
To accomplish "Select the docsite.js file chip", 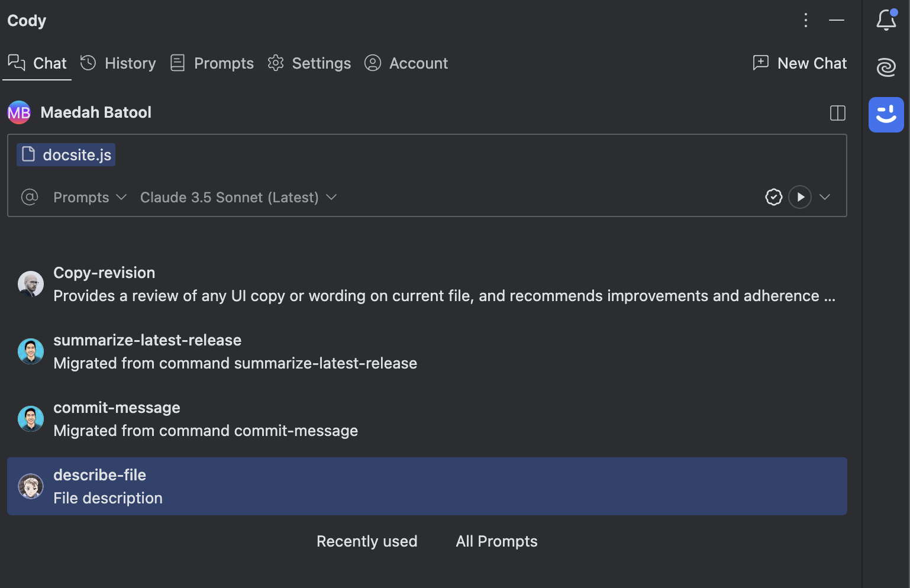I will click(66, 155).
